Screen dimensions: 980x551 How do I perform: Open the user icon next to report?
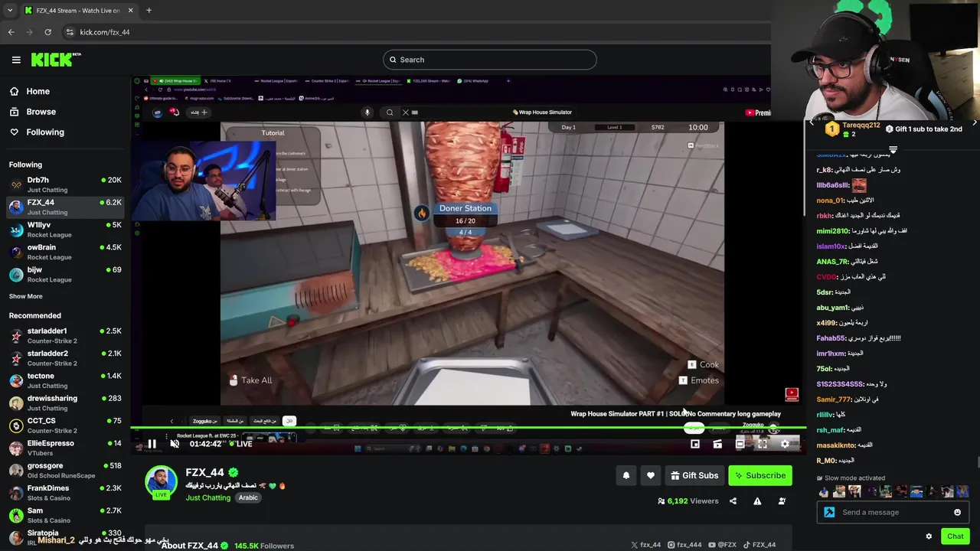pos(782,501)
